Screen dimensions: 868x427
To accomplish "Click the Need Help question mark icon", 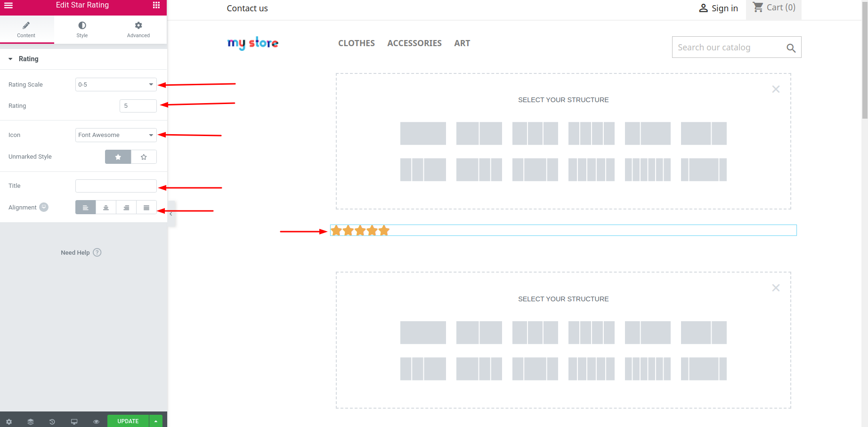I will tap(97, 252).
